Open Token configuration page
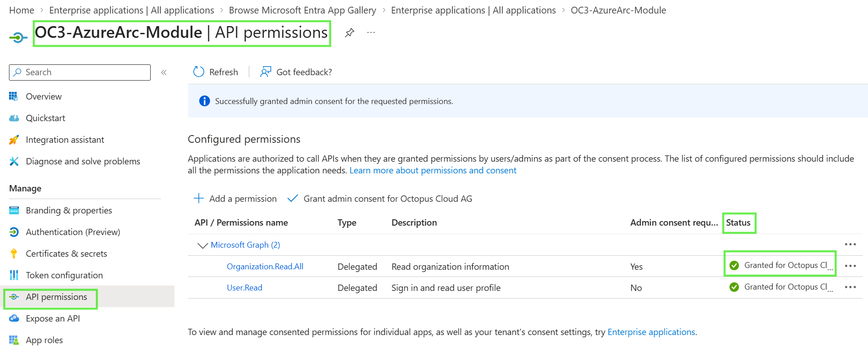 coord(64,275)
